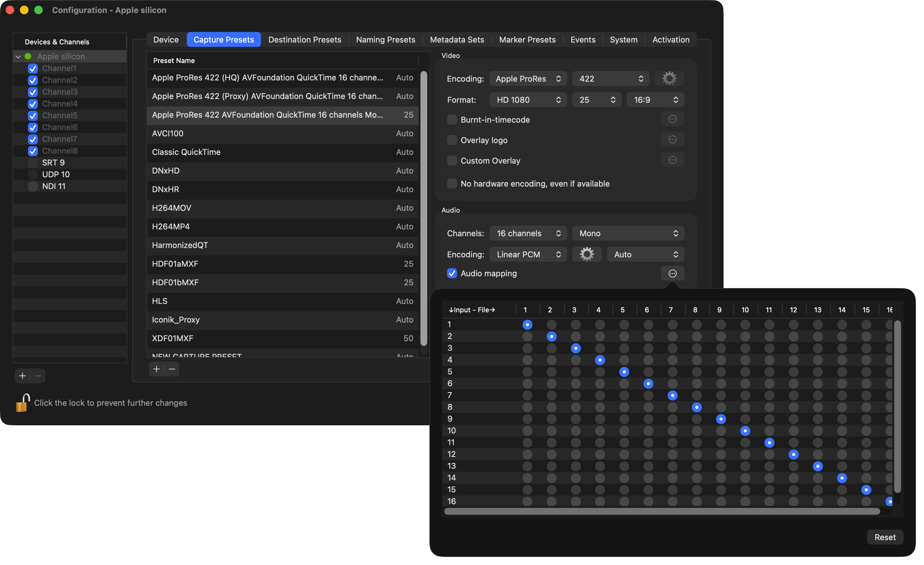Collapse the Apple silicon device tree
The width and height of the screenshot is (924, 565).
tap(18, 57)
